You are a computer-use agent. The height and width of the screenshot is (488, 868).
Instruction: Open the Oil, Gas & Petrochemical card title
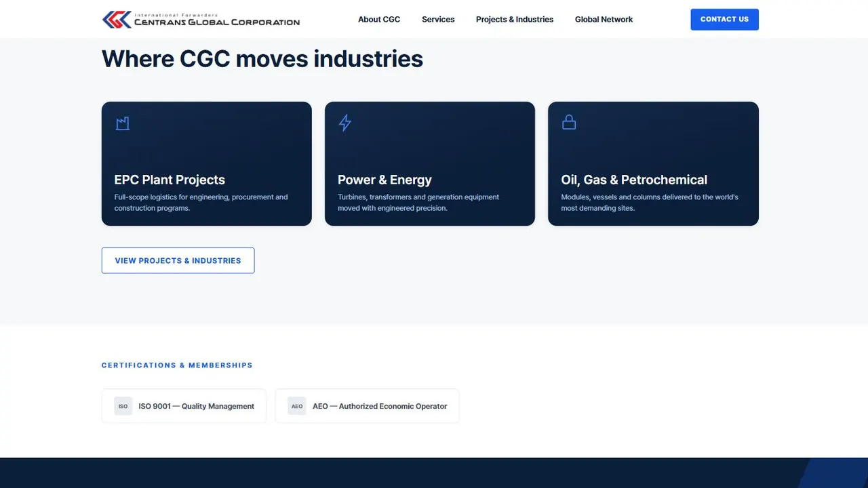(634, 180)
